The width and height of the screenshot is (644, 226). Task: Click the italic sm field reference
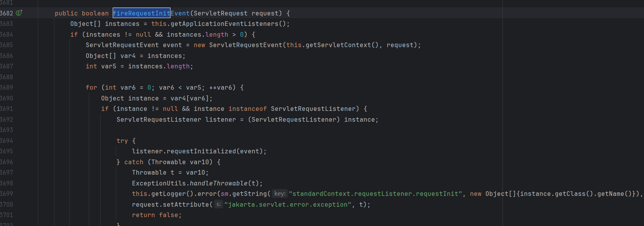(224, 194)
